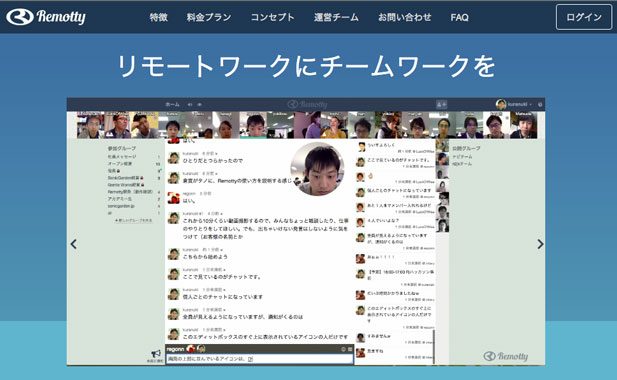Click ホーム in the embedded app bar
Image resolution: width=617 pixels, height=380 pixels.
coord(172,105)
